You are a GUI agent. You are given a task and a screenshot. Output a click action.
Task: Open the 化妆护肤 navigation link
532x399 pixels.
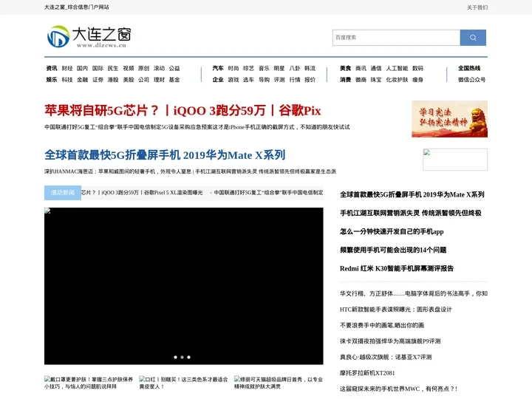point(397,80)
